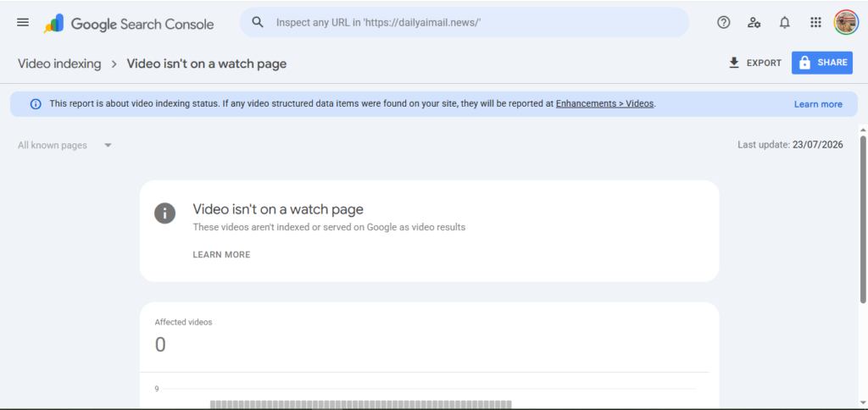Click the SHARE button
The height and width of the screenshot is (410, 868).
[x=822, y=63]
